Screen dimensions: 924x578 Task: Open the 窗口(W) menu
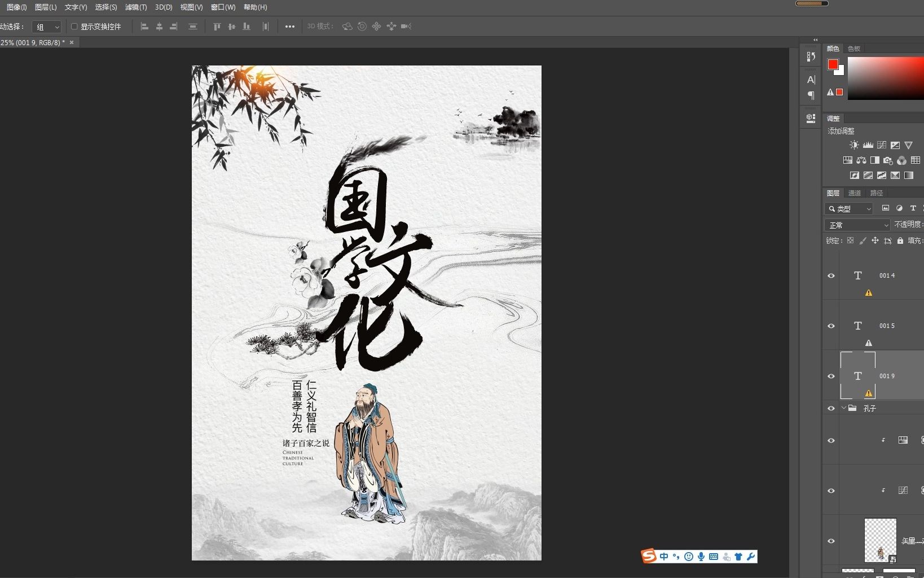(x=223, y=7)
